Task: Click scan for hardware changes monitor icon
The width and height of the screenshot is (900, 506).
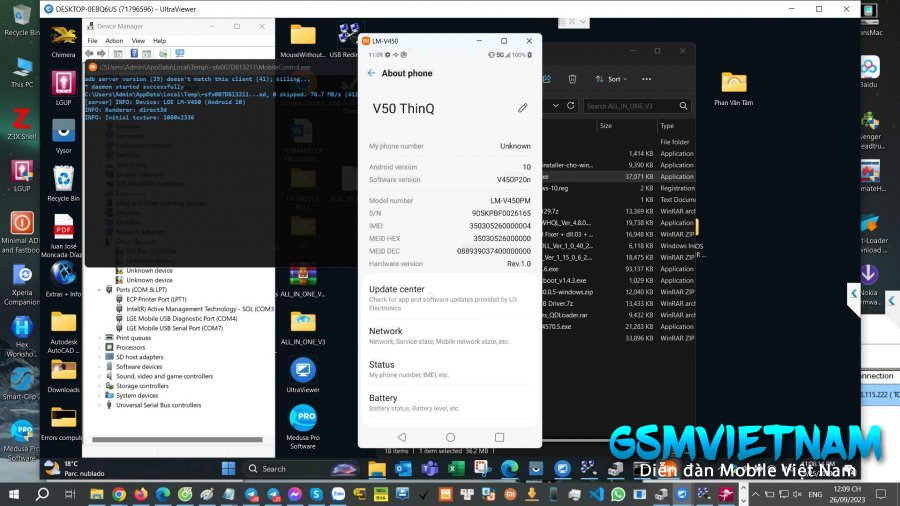Action: click(180, 53)
